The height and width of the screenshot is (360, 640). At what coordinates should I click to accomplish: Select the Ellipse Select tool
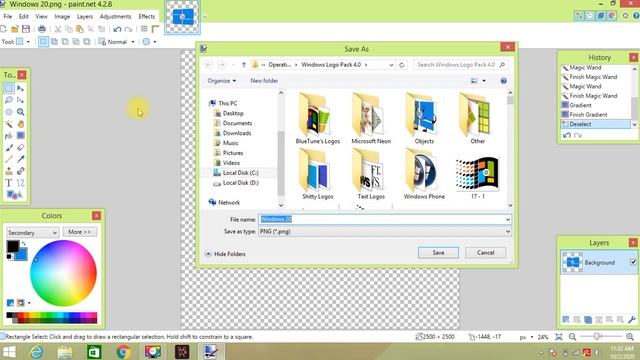coord(9,112)
